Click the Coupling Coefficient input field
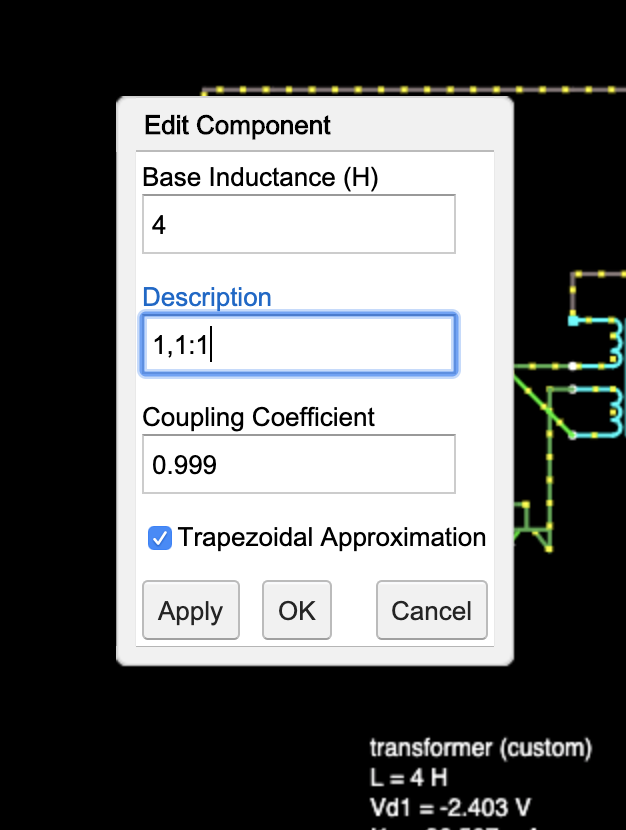 [298, 463]
